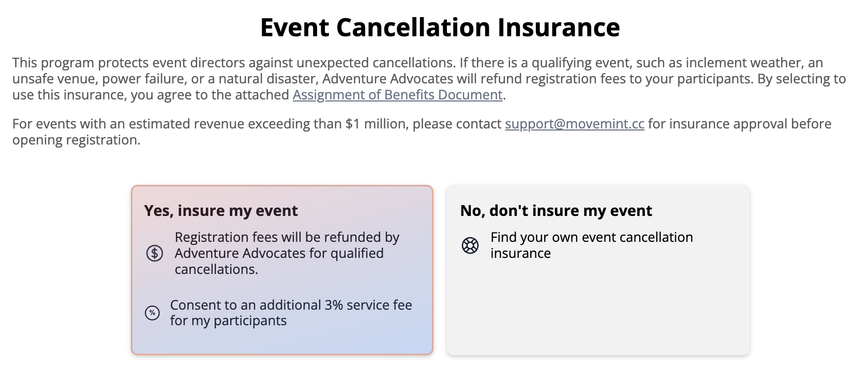Click empty space at bottom of No card
Viewport: 868px width, 377px height.
click(x=597, y=321)
